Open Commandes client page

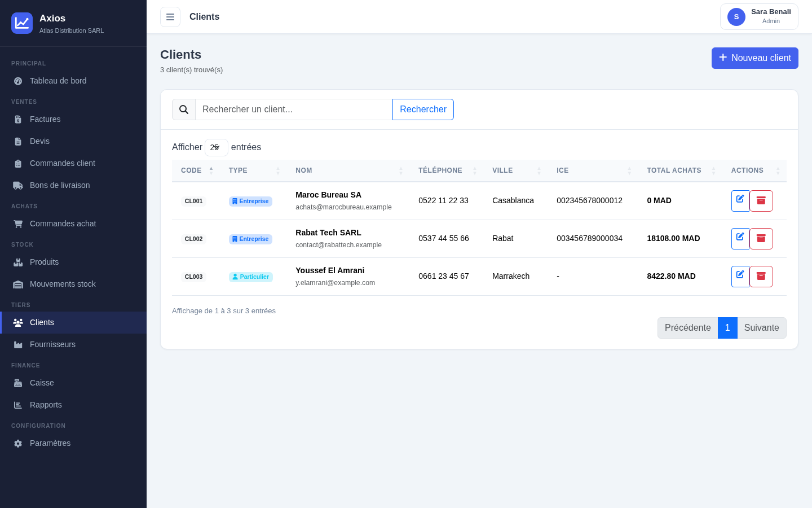tap(73, 163)
